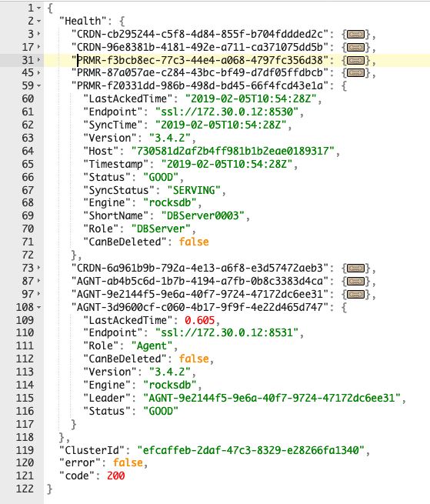Screen dimensions: 430x504
Task: Click LastAckedTime value 0.605
Action: (200, 320)
